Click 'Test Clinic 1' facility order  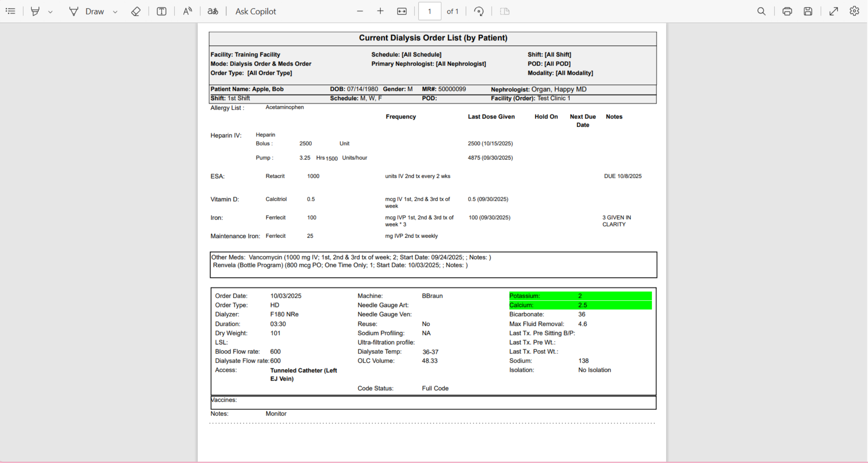pyautogui.click(x=554, y=98)
